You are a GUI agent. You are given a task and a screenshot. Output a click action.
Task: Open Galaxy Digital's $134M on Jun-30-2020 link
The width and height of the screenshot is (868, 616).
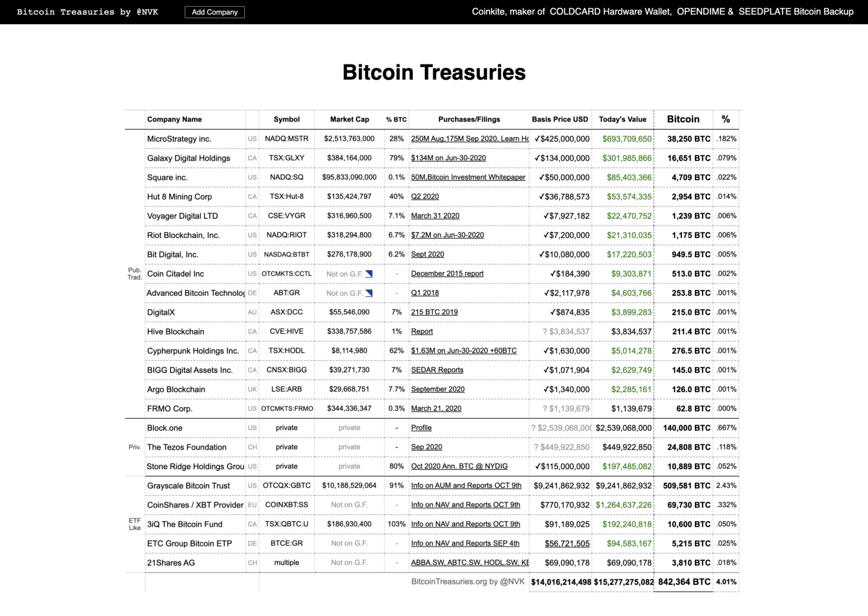click(448, 158)
